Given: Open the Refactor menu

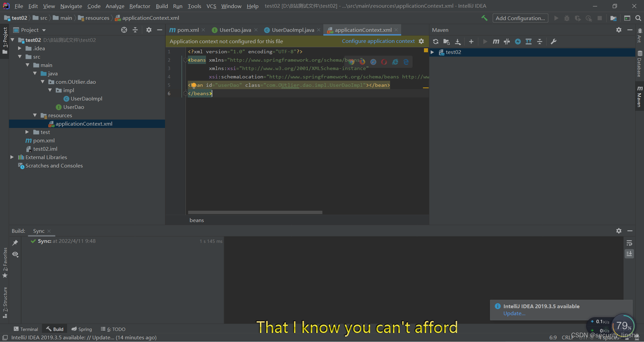Looking at the screenshot, I should coord(140,6).
